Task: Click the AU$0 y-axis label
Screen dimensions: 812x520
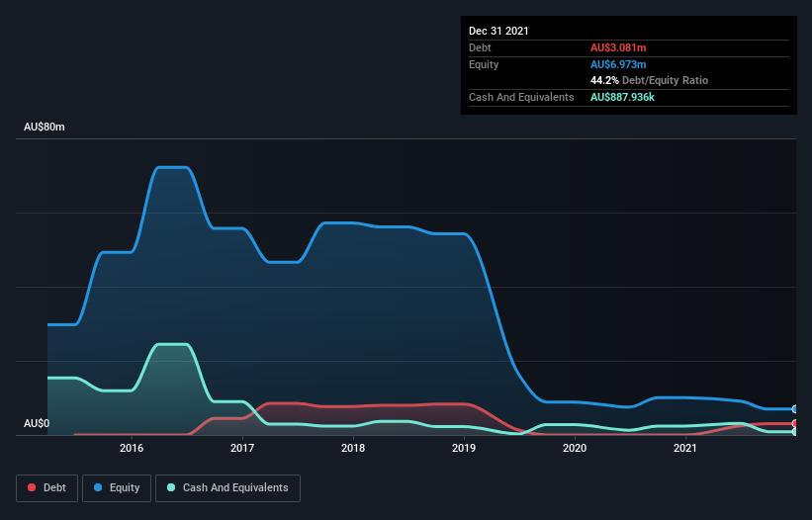Action: 37,423
